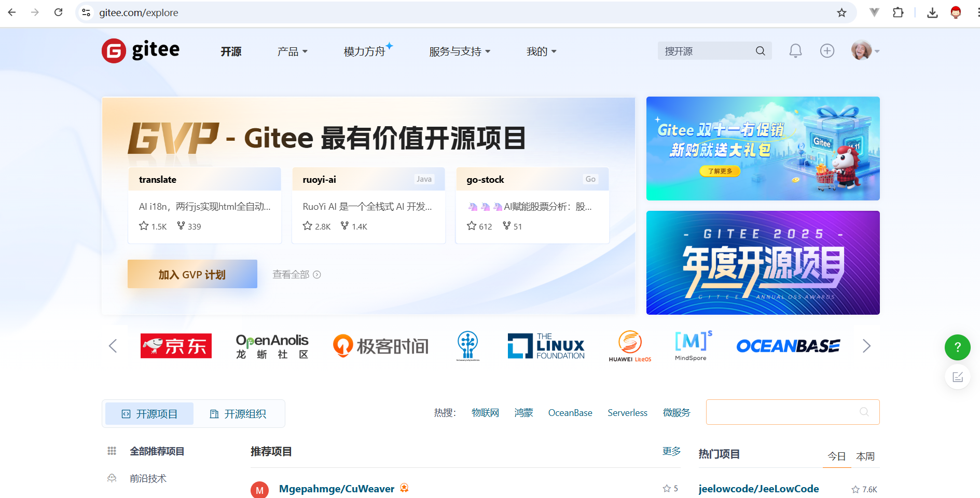Open the browser extensions puzzle icon
Viewport: 980px width, 498px height.
click(898, 12)
